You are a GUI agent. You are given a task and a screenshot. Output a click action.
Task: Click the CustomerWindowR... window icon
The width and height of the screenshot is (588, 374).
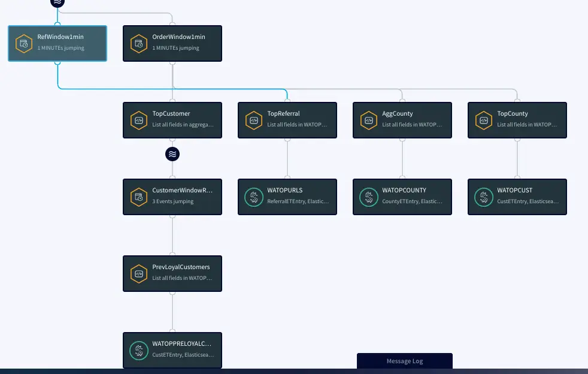pyautogui.click(x=139, y=197)
